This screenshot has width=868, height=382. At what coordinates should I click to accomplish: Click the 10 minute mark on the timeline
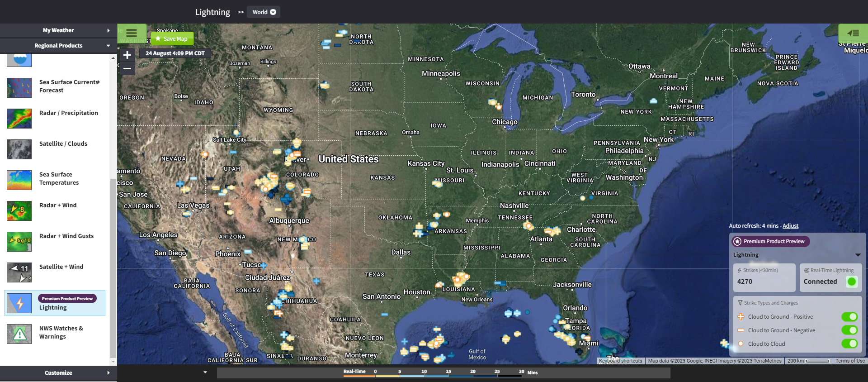point(424,372)
